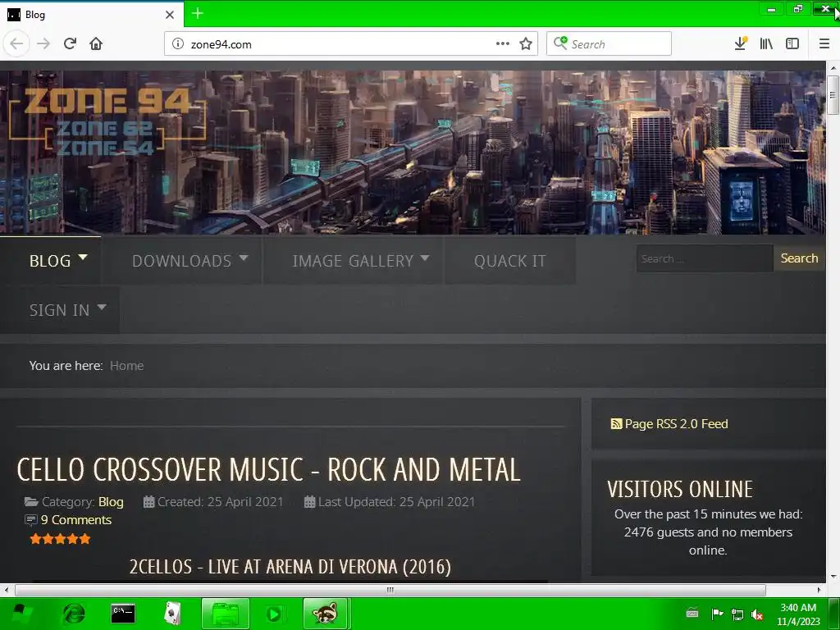Viewport: 840px width, 630px height.
Task: Click the Last Updated: 25 April 2021 text
Action: pyautogui.click(x=396, y=502)
